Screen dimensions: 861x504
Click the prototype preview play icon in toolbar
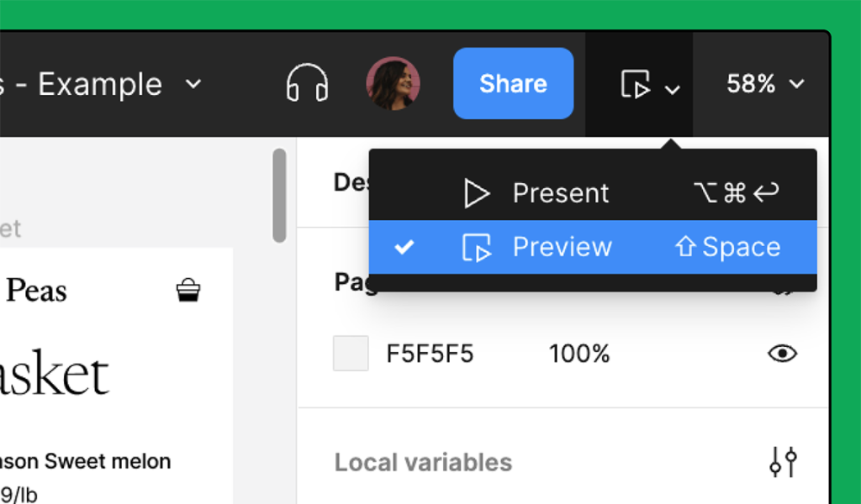[x=636, y=84]
